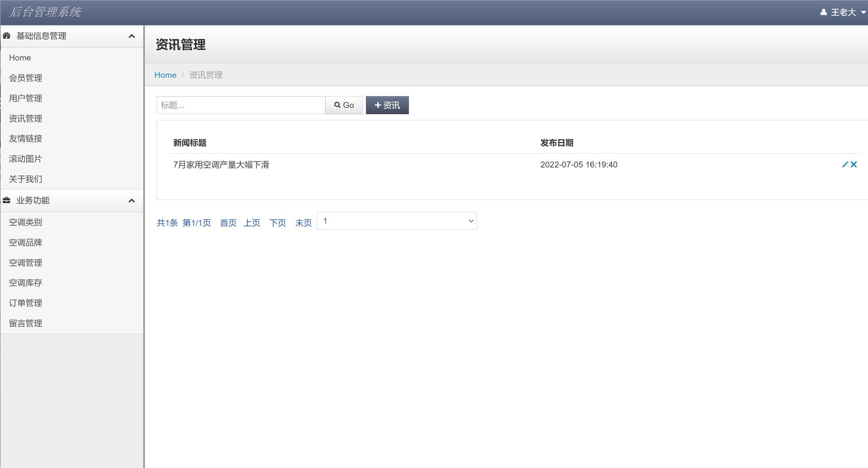This screenshot has height=468, width=868.
Task: Go to 末页 in the pagination
Action: point(303,223)
